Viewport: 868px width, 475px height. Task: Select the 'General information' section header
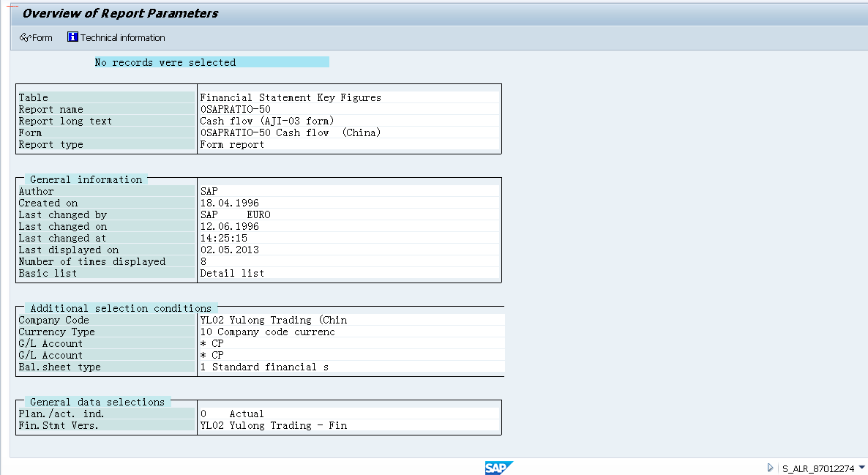(x=86, y=179)
